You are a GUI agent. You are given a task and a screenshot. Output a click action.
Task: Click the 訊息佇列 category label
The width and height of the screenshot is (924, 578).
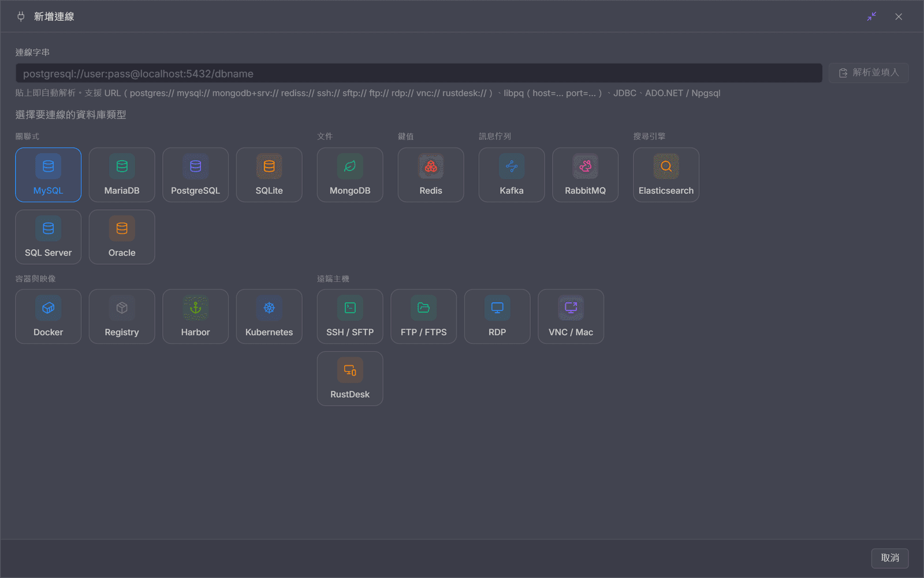pos(495,136)
